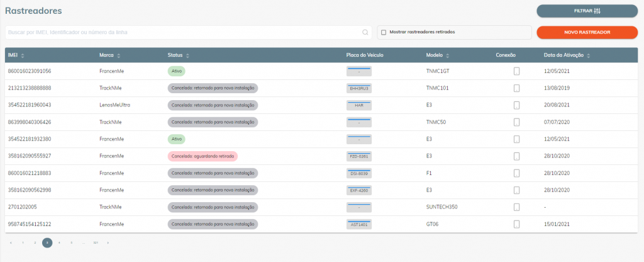Select IMEI 213213238888888 cell

click(30, 88)
